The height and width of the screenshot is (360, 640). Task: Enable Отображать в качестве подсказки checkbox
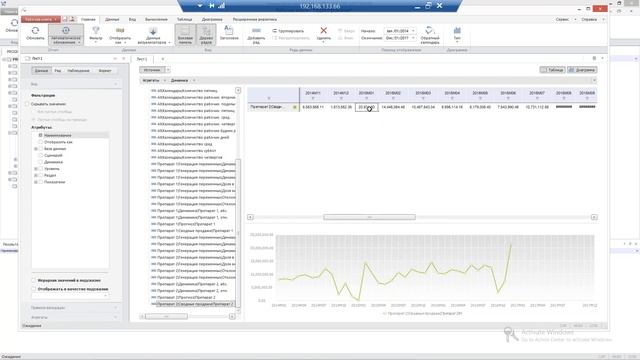click(34, 289)
